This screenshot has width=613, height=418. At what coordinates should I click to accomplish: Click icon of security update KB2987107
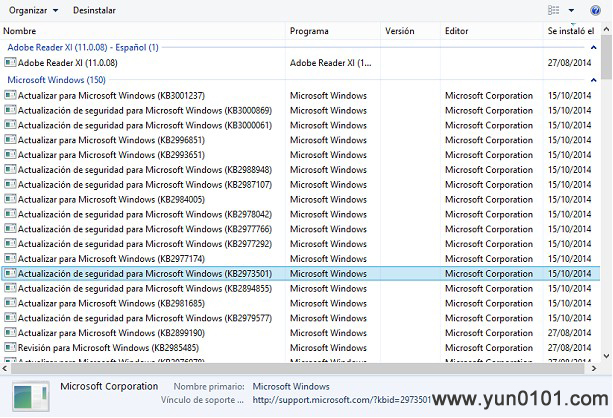[x=10, y=184]
